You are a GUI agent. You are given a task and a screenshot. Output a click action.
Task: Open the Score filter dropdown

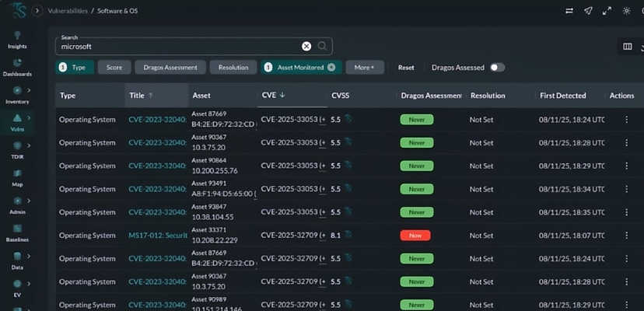pyautogui.click(x=114, y=68)
